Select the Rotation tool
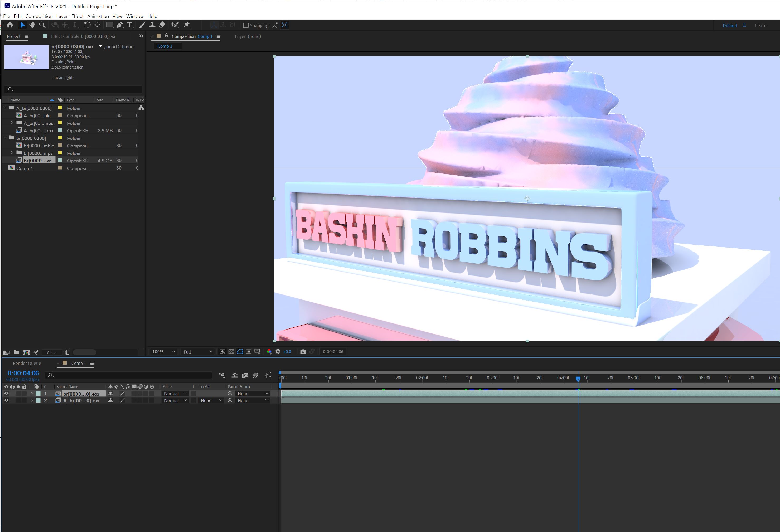The image size is (780, 532). click(87, 25)
